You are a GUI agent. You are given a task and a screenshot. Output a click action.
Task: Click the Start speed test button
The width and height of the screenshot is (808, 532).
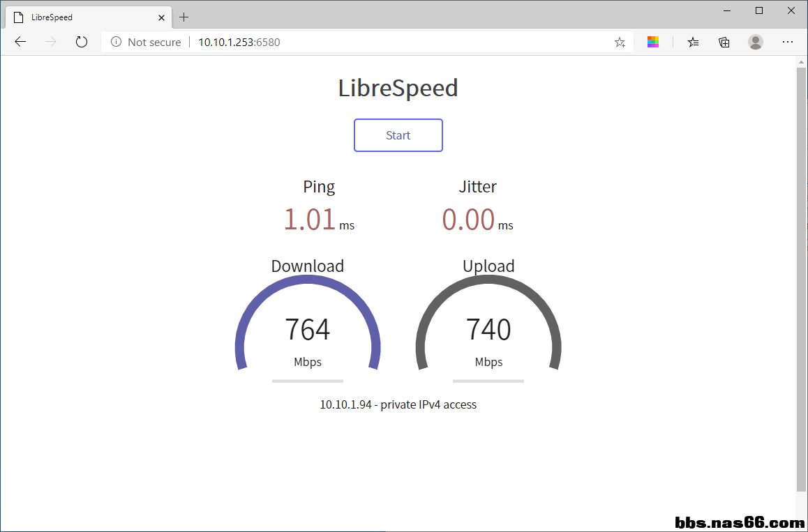click(398, 135)
